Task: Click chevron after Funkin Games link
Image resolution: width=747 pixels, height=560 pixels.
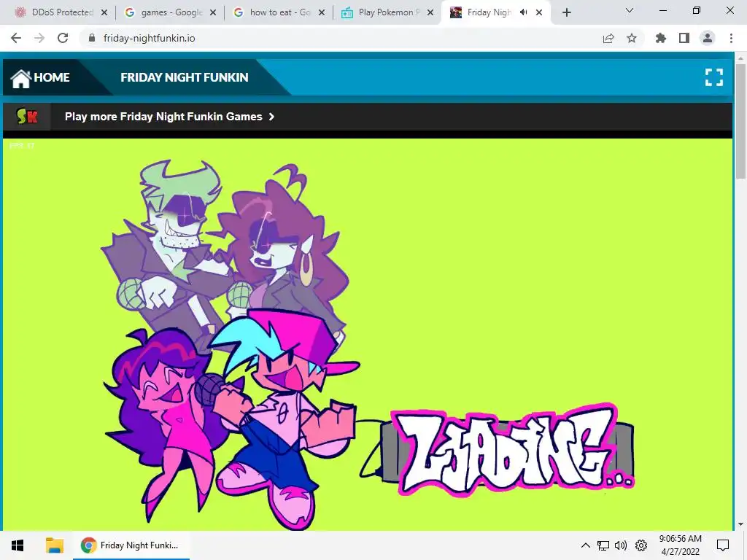Action: 271,117
